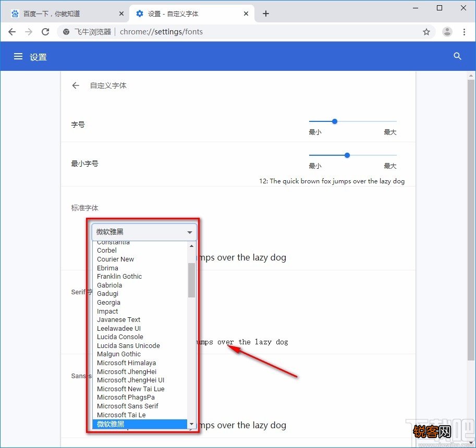Open the user profile avatar
Image resolution: width=476 pixels, height=448 pixels.
tap(447, 32)
